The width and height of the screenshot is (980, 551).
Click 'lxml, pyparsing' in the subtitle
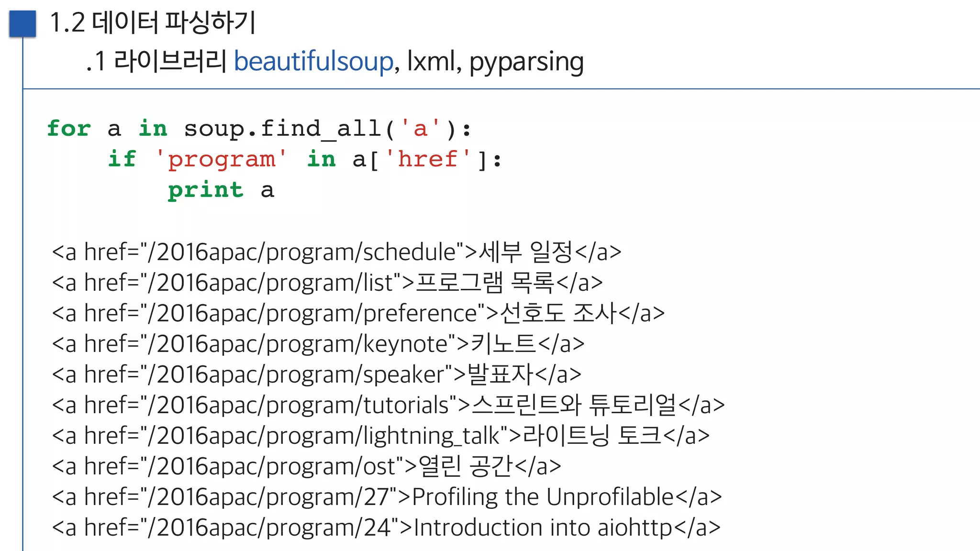click(x=495, y=62)
